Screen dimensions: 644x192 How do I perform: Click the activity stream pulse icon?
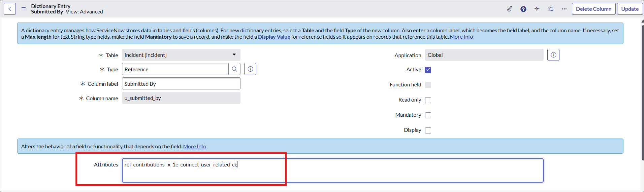537,9
